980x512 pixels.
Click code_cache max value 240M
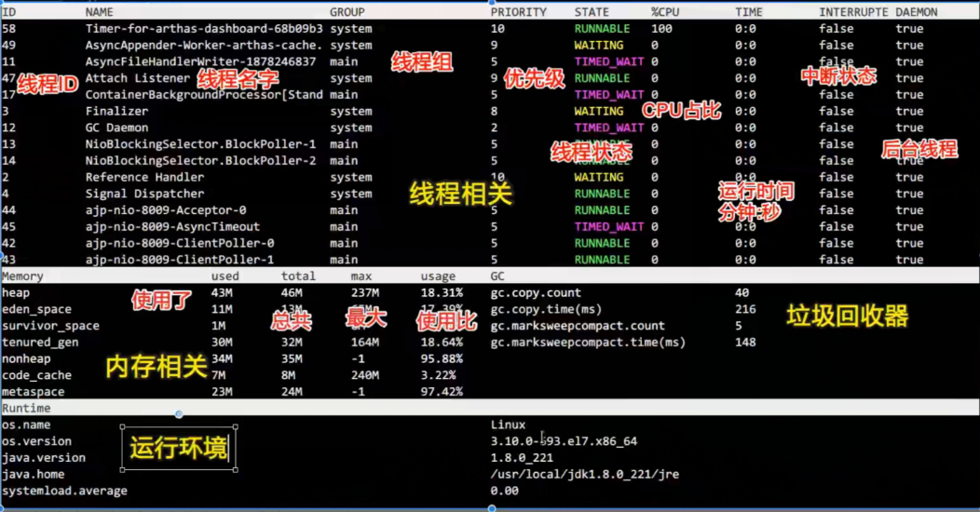pyautogui.click(x=365, y=375)
